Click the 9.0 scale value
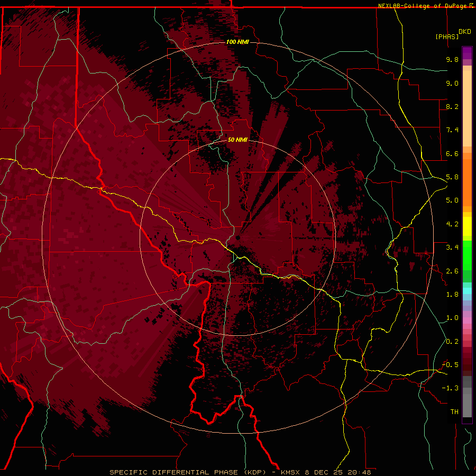The height and width of the screenshot is (476, 476). pos(452,83)
